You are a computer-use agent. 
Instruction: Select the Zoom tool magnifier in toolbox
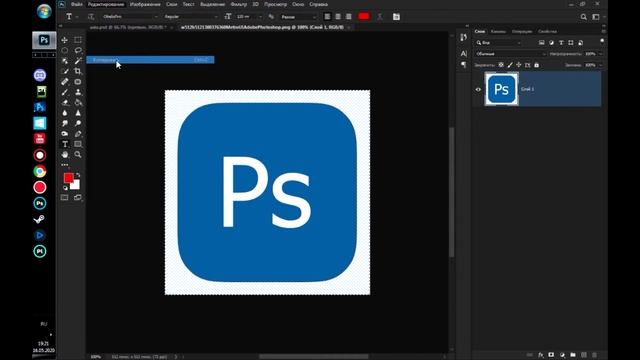(x=78, y=155)
